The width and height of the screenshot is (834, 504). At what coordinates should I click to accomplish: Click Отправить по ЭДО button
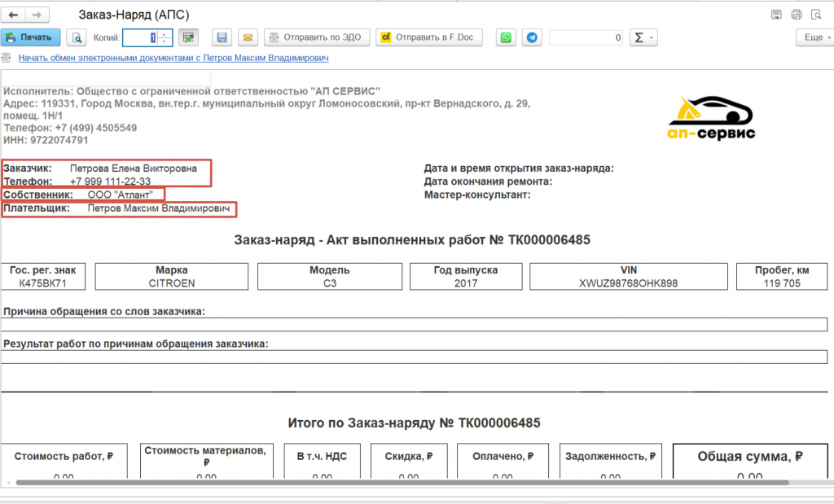[x=318, y=37]
